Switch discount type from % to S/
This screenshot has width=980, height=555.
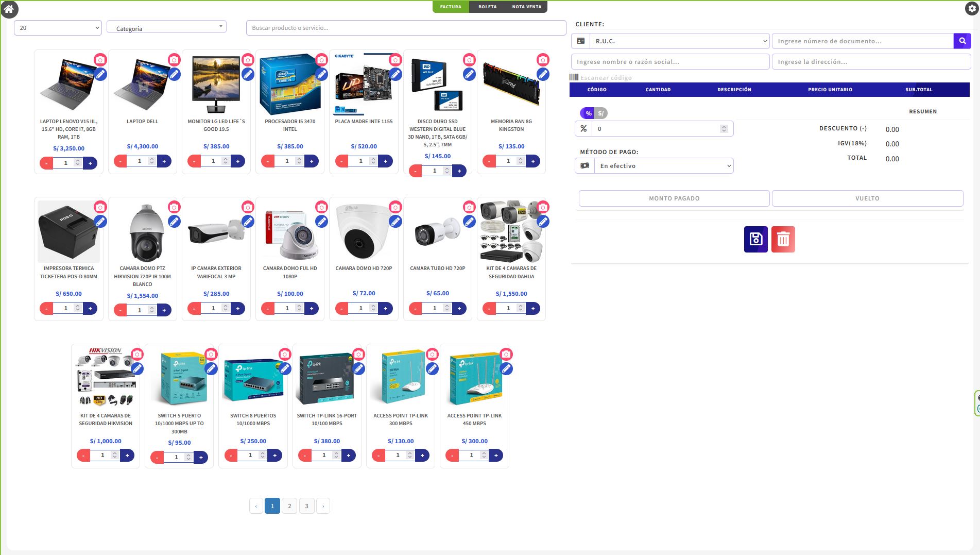pos(600,112)
